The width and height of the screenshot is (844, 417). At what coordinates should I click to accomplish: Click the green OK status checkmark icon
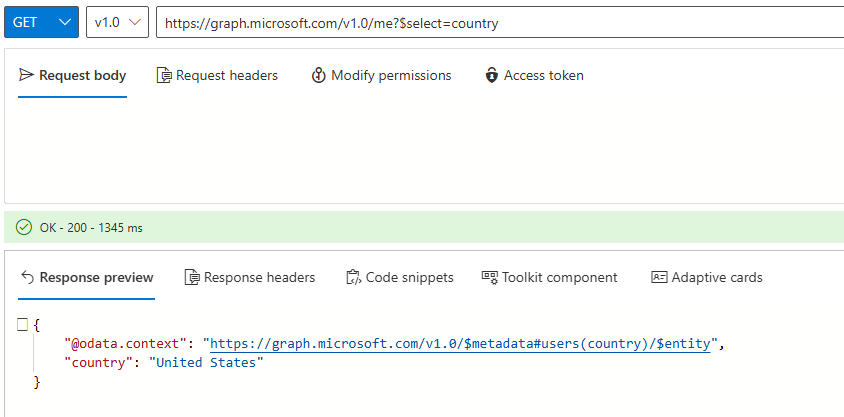[24, 228]
